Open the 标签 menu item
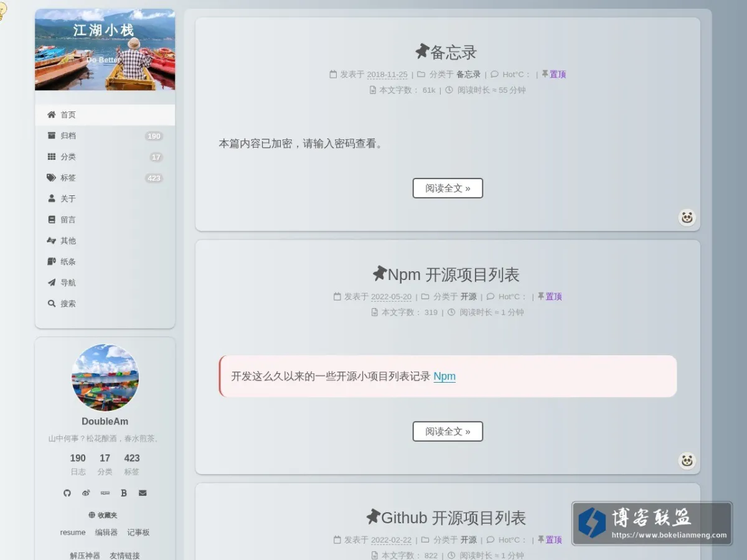The width and height of the screenshot is (747, 560). (x=105, y=178)
